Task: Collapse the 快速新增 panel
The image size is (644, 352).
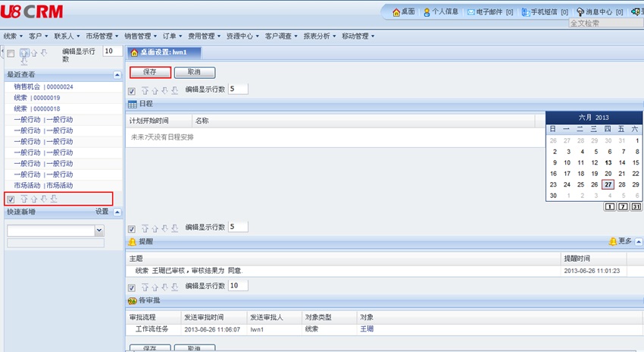Action: [x=117, y=212]
